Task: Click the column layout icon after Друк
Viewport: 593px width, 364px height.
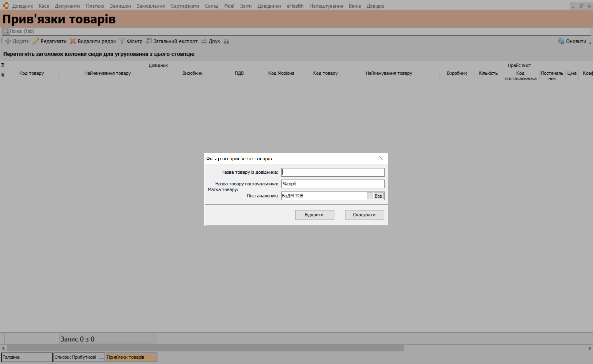Action: pyautogui.click(x=226, y=41)
